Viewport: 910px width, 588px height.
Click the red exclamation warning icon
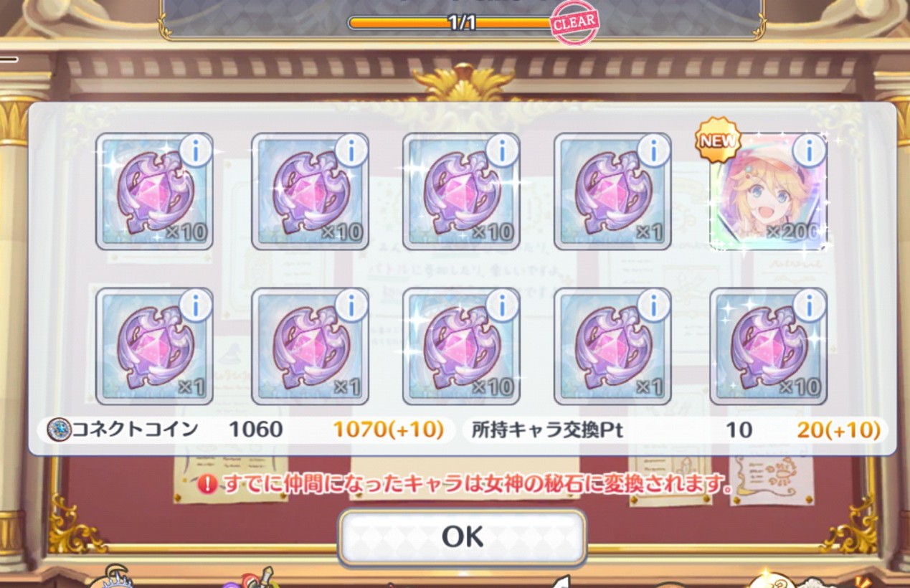[x=207, y=484]
